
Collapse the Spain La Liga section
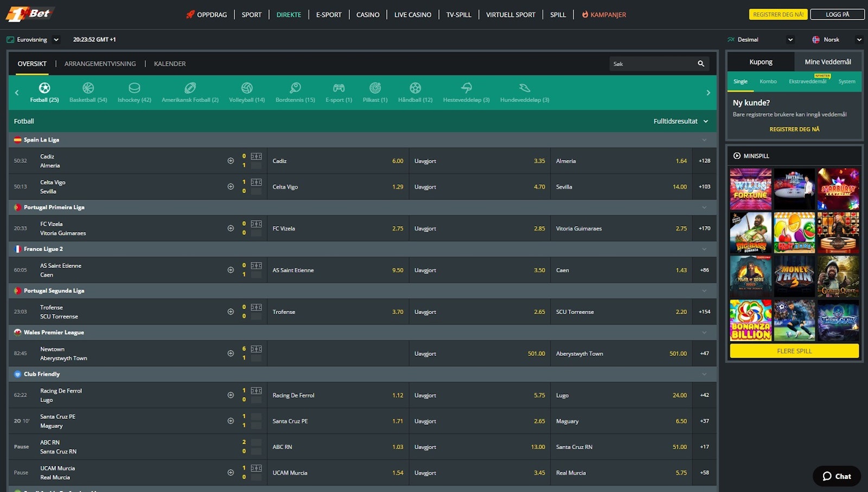pos(704,139)
